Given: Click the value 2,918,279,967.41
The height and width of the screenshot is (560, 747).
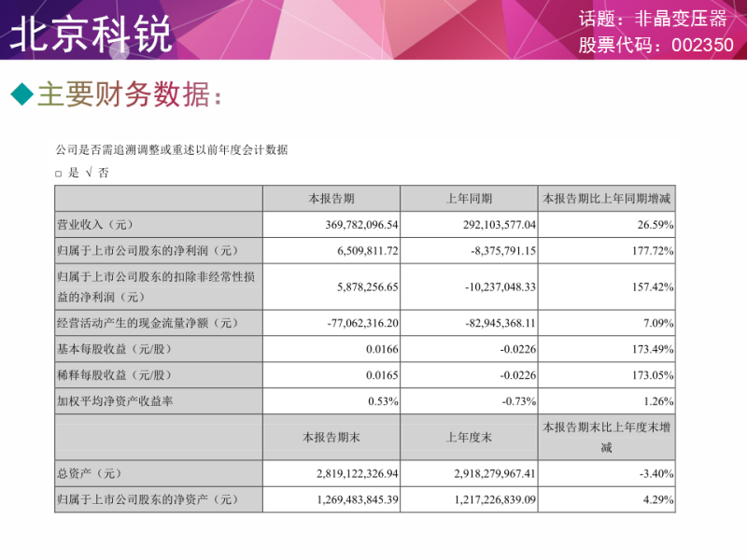Looking at the screenshot, I should coord(495,473).
